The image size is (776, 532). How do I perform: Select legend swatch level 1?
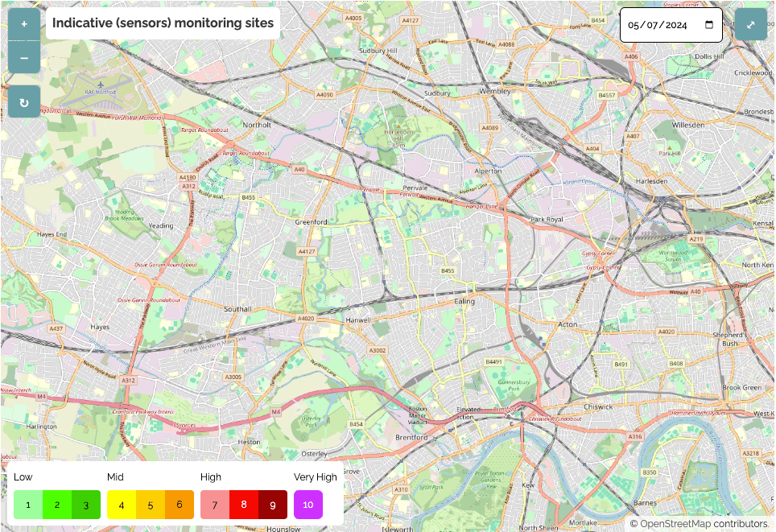[28, 505]
